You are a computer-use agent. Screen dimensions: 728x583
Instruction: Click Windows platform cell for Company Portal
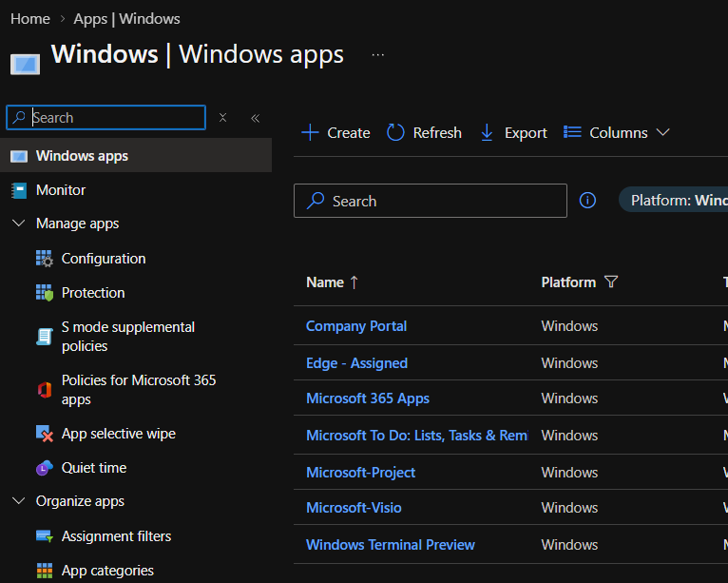click(x=569, y=326)
